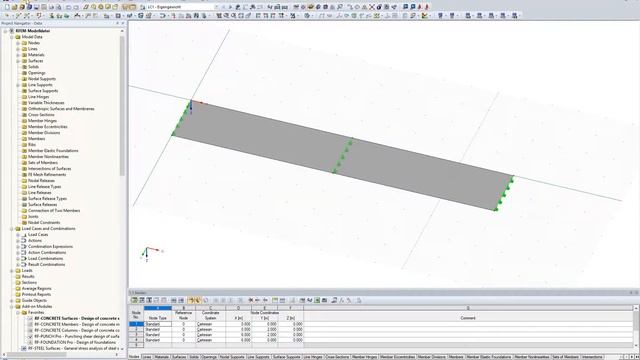Select Action Combinations tree item
The image size is (640, 360).
coord(47,253)
